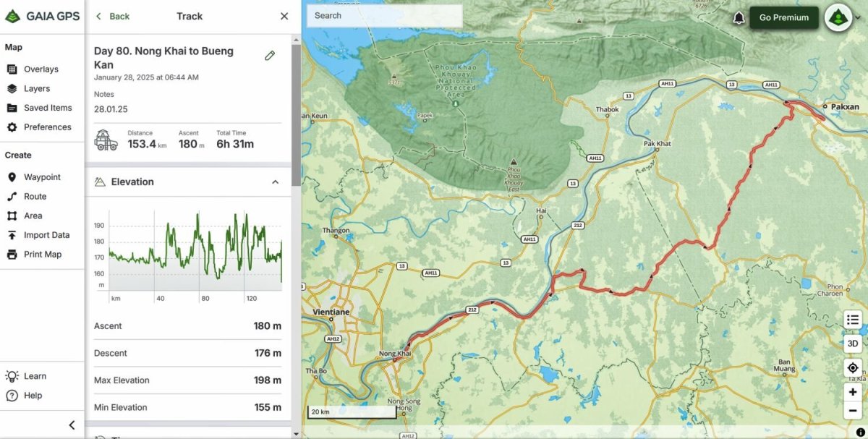Collapse the left sidebar
Image resolution: width=868 pixels, height=439 pixels.
(71, 425)
